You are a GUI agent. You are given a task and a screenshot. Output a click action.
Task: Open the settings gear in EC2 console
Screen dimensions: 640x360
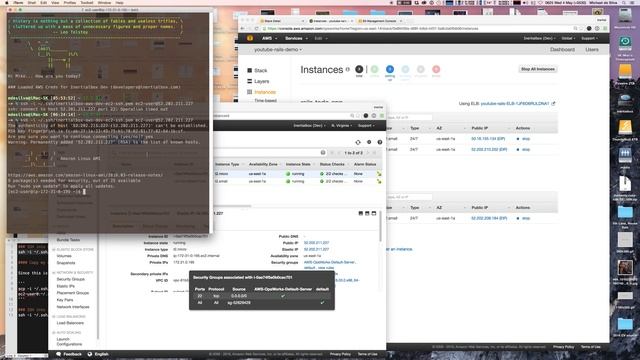pyautogui.click(x=369, y=142)
